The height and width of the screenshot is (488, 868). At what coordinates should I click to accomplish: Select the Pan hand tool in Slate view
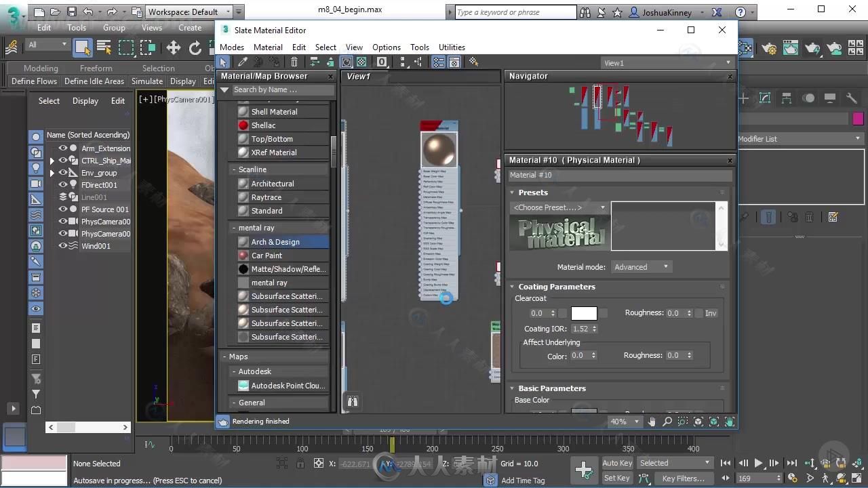click(652, 421)
